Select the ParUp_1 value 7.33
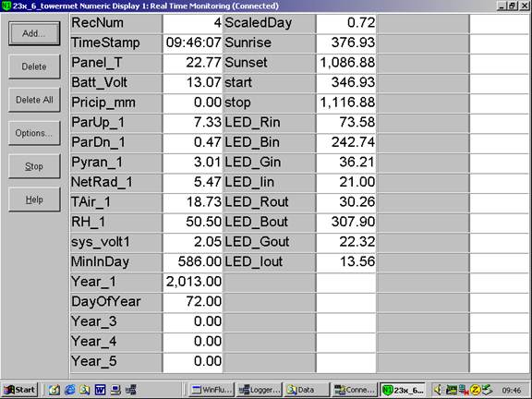This screenshot has width=532, height=399. click(x=193, y=123)
